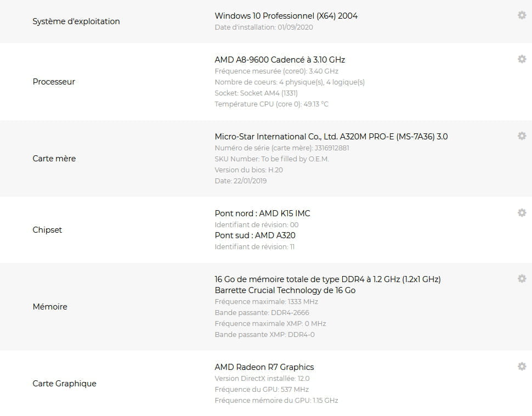Click the Processeur row settings gear
Screen dimensions: 532x416
pyautogui.click(x=522, y=59)
